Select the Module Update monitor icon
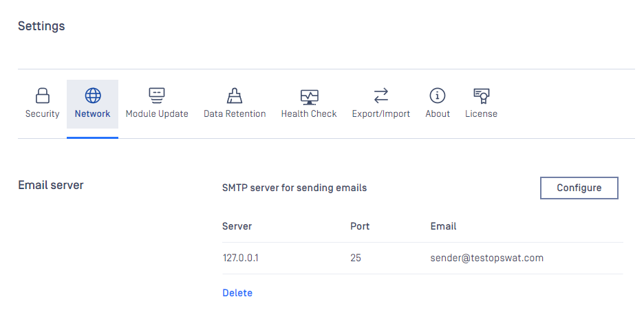 (x=157, y=96)
